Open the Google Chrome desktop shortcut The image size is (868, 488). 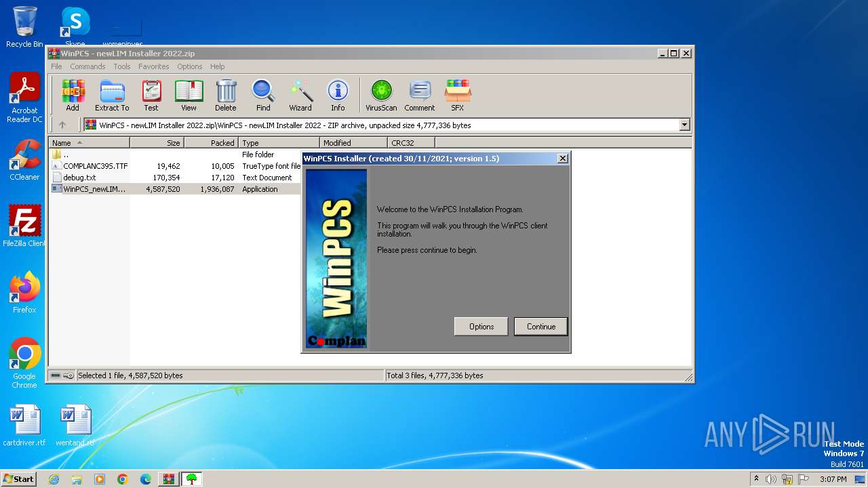pos(24,363)
